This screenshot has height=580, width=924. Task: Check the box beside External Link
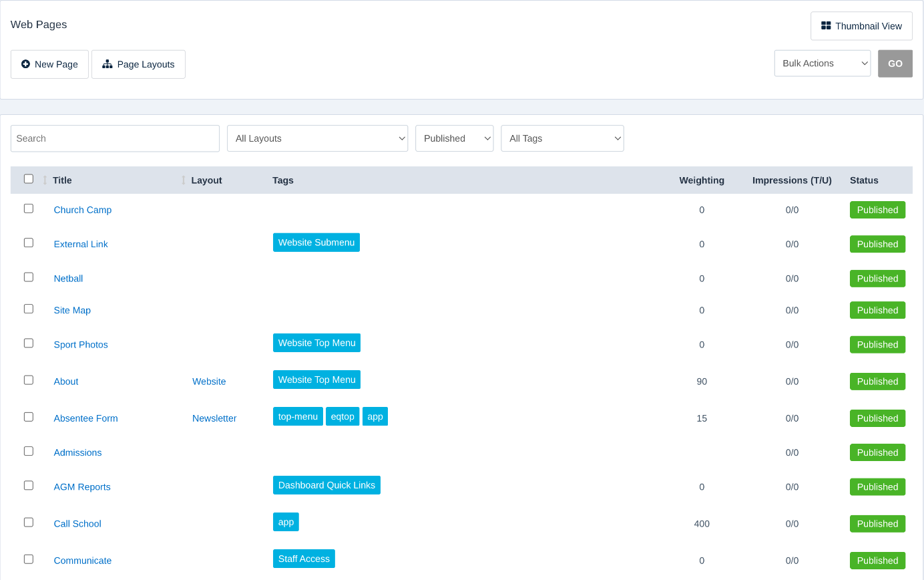pyautogui.click(x=29, y=243)
